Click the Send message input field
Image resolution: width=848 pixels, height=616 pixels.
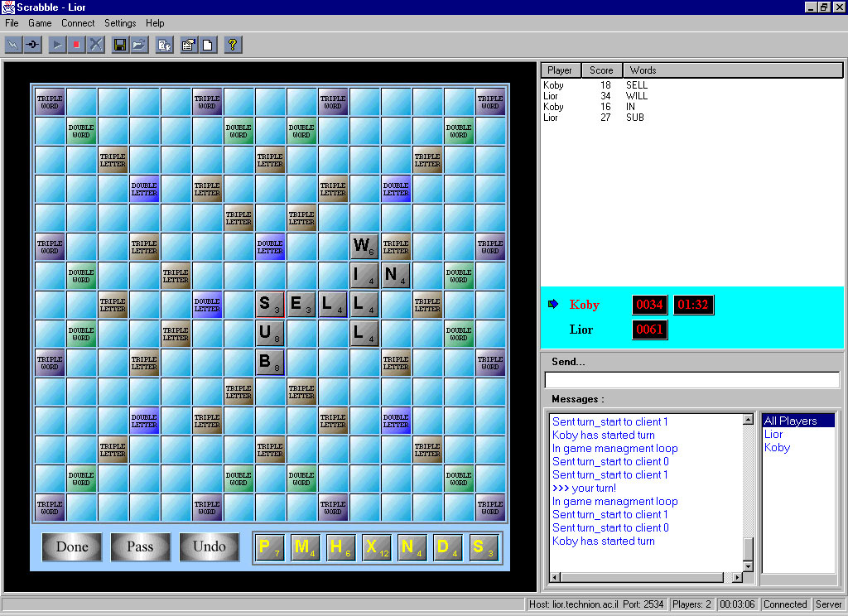coord(692,380)
